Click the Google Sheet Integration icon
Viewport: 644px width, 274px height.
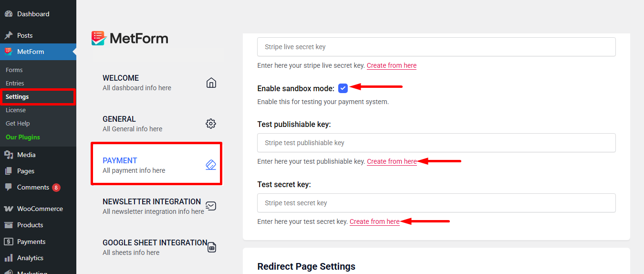212,247
